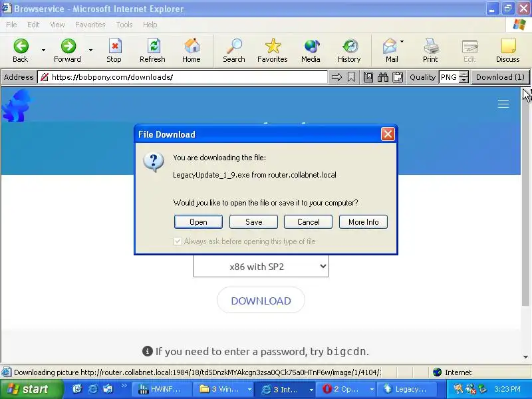Click the taskbar clock showing 3:23 PM
Viewport: 532px width, 399px height.
tap(507, 389)
